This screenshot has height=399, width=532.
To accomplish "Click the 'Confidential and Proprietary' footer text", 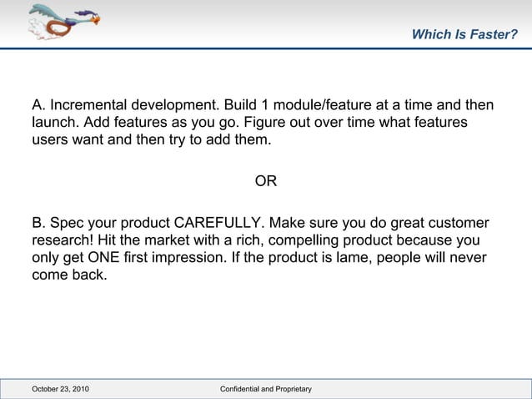I will 266,389.
